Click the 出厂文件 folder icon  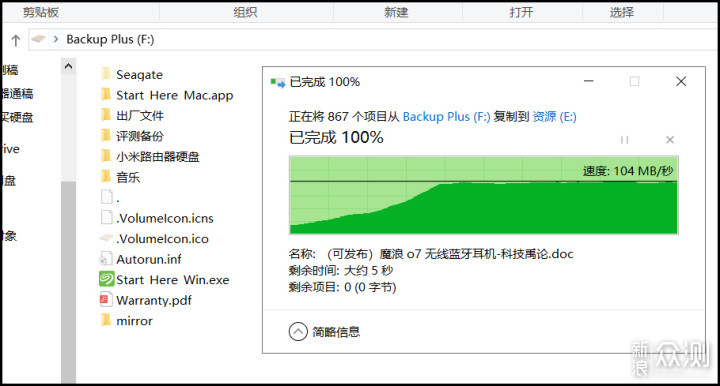click(x=106, y=115)
